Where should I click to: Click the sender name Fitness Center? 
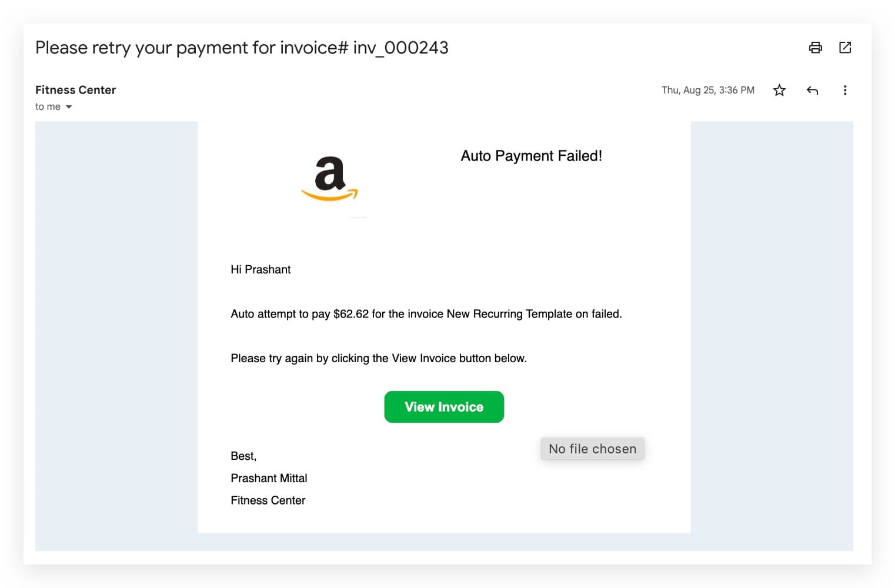75,89
